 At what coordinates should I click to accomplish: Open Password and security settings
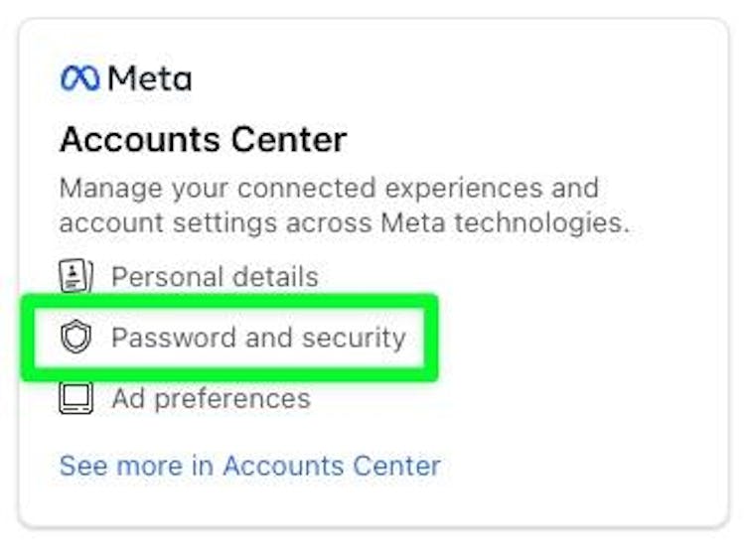click(232, 338)
